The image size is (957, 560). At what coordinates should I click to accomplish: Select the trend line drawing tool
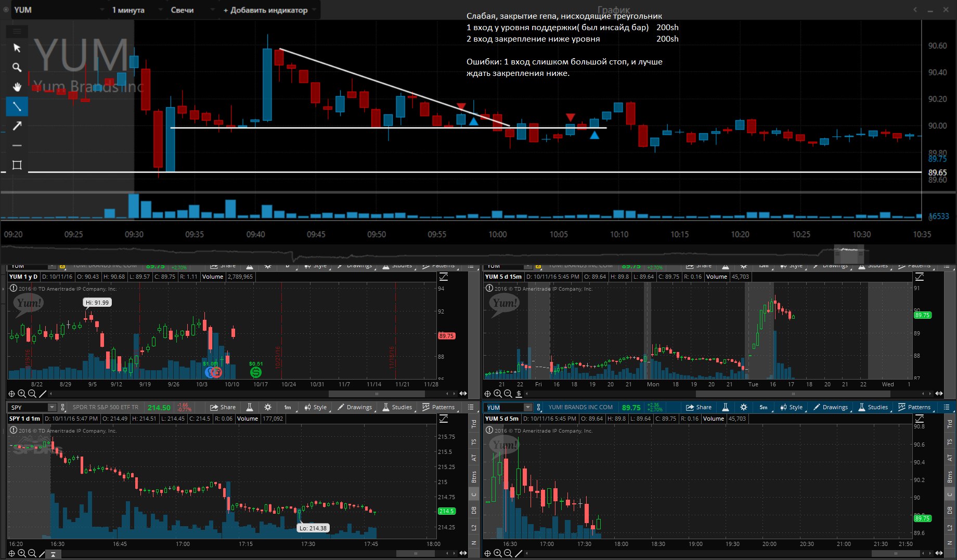17,107
